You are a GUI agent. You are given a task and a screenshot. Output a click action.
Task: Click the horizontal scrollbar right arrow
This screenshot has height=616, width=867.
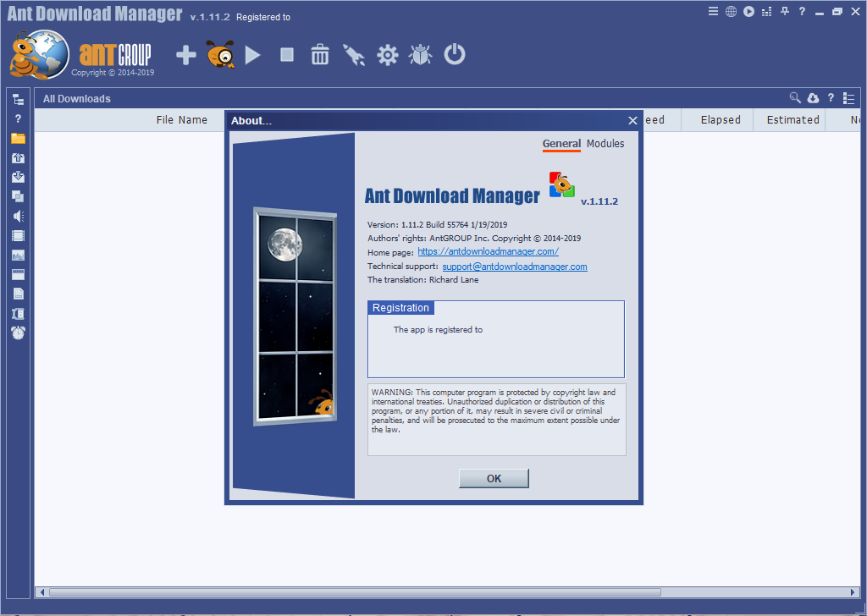[x=852, y=592]
